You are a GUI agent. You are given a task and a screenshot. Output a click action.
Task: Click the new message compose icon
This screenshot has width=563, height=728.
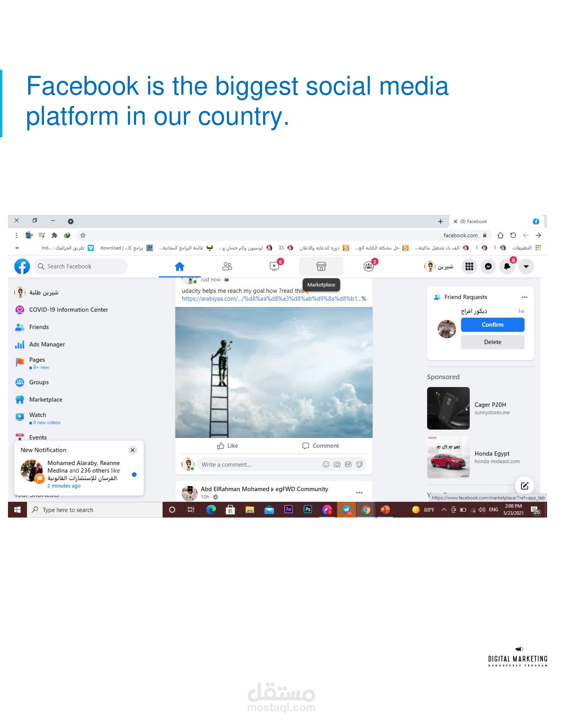coord(524,486)
